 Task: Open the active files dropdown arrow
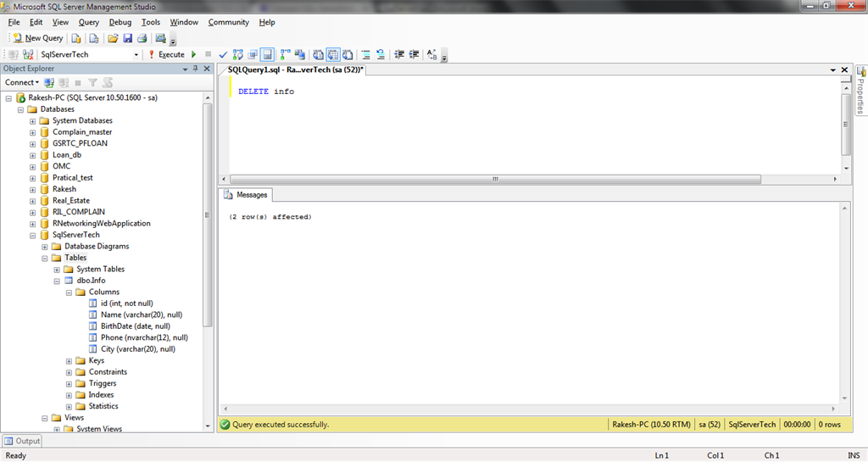pos(832,70)
